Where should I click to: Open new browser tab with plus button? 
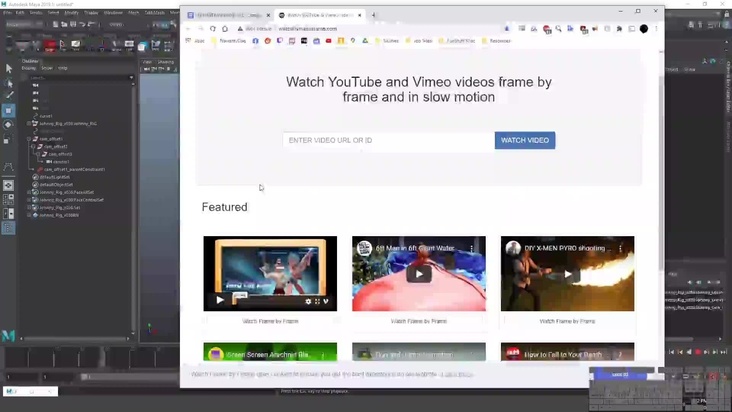pos(374,15)
